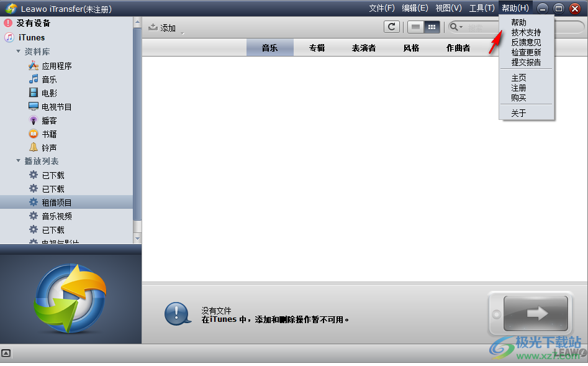Open the 编辑(E) menu
The image size is (588, 366).
coord(415,8)
